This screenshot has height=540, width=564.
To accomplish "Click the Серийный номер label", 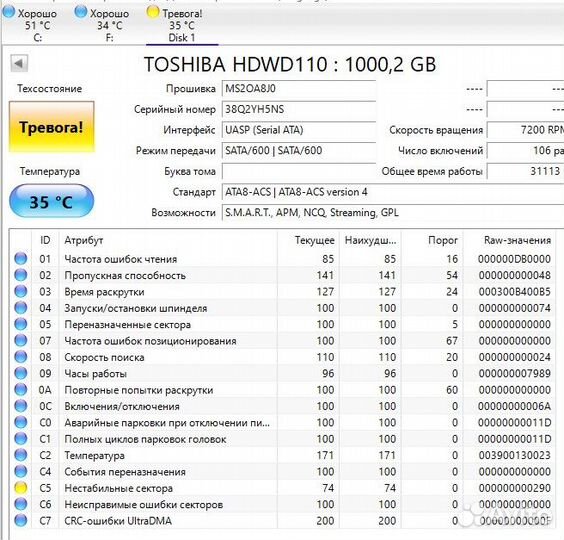I will point(175,109).
